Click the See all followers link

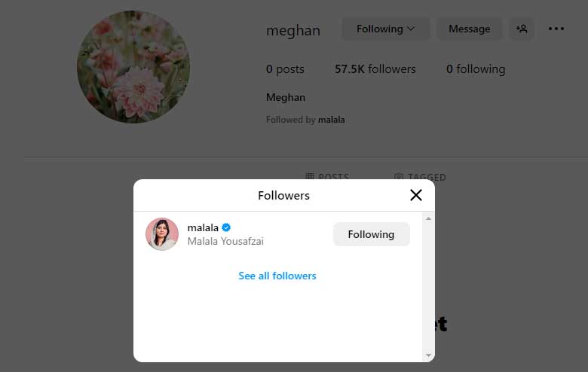(277, 276)
